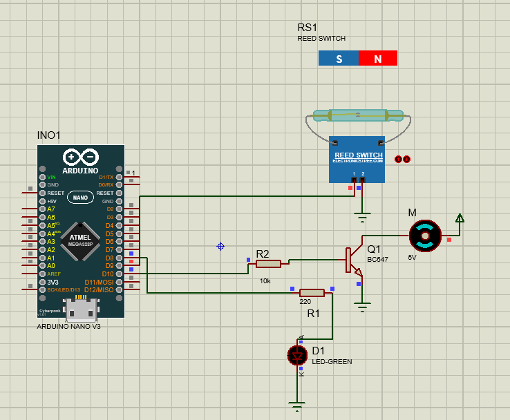This screenshot has width=510, height=420.
Task: Click the power terminal arrow beside the motor
Action: (460, 218)
